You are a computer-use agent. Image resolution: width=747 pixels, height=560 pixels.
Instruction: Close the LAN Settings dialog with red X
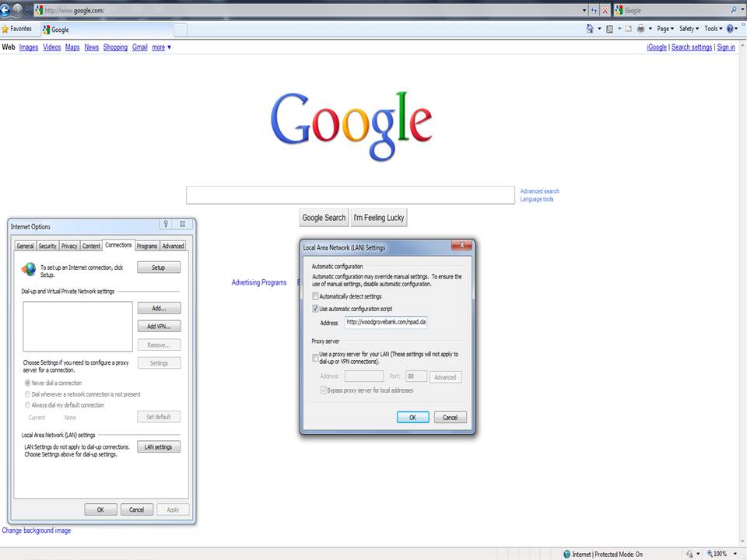point(461,245)
